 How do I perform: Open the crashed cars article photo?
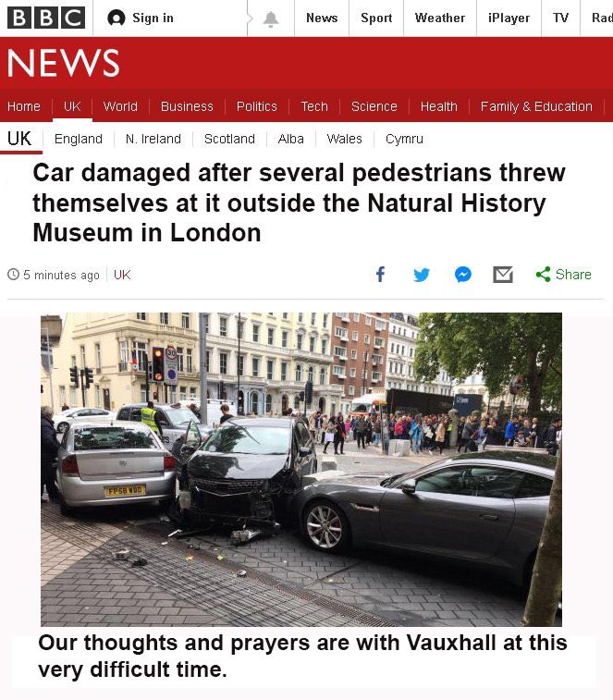point(301,469)
